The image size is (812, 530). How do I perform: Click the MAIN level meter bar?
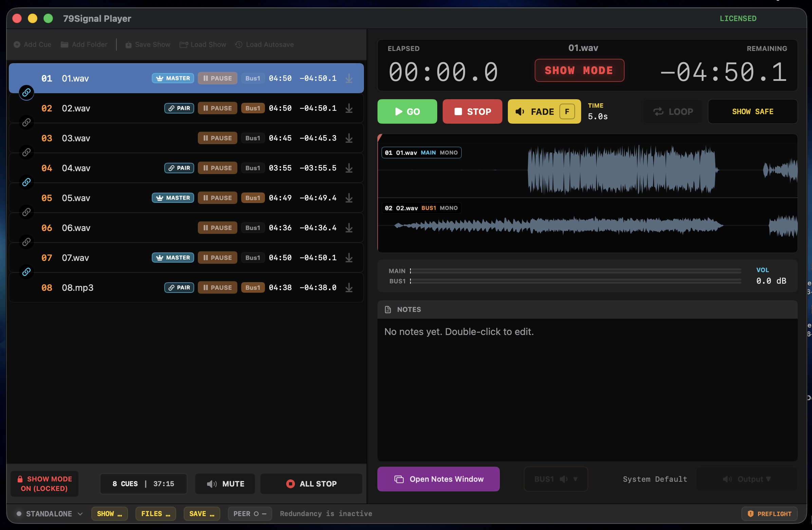click(576, 271)
